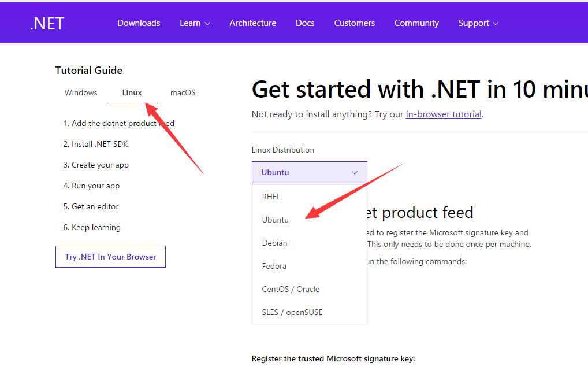Go to step 5 Get an editor
Screen dimensions: 588x370
click(x=91, y=206)
